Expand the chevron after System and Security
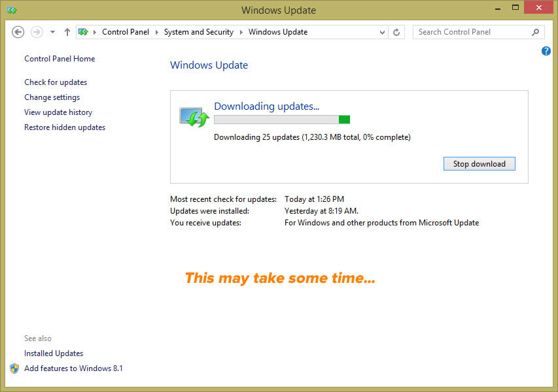Image resolution: width=558 pixels, height=392 pixels. pos(241,32)
